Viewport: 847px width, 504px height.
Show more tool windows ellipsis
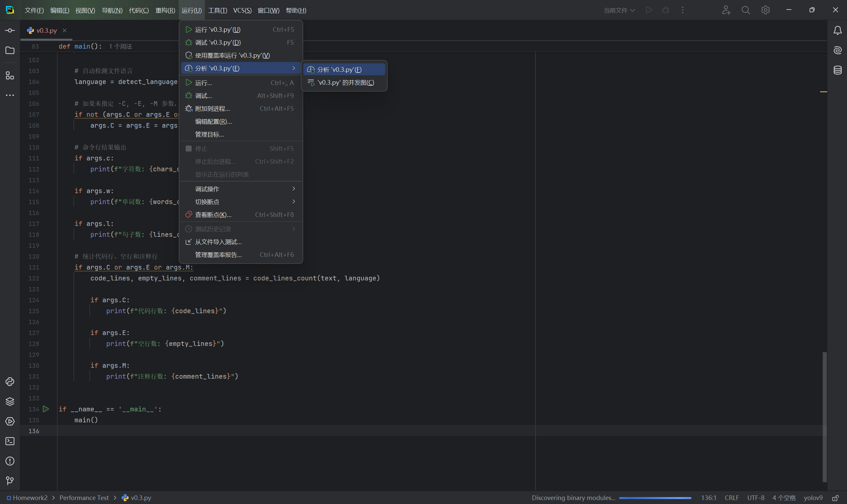(x=10, y=95)
